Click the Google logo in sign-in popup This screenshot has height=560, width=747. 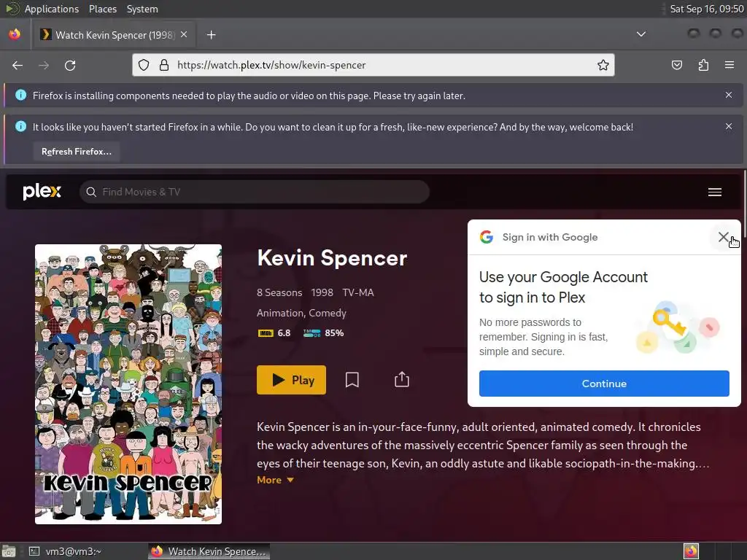point(487,237)
